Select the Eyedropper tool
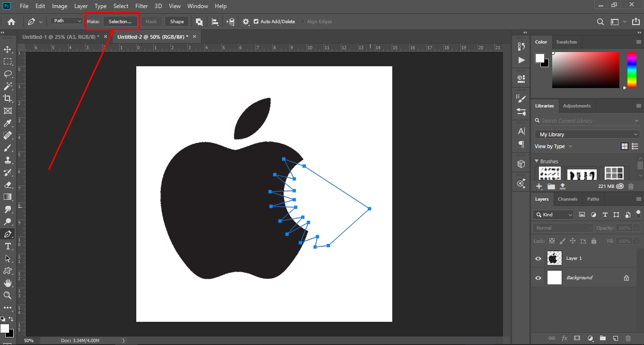Viewport: 644px width, 345px height. [8, 123]
